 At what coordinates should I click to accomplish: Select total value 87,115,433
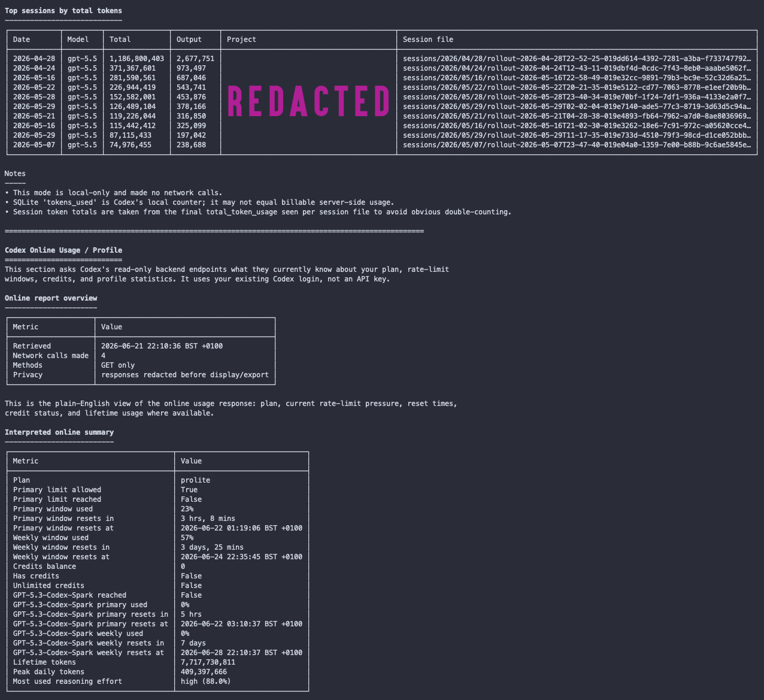[131, 135]
